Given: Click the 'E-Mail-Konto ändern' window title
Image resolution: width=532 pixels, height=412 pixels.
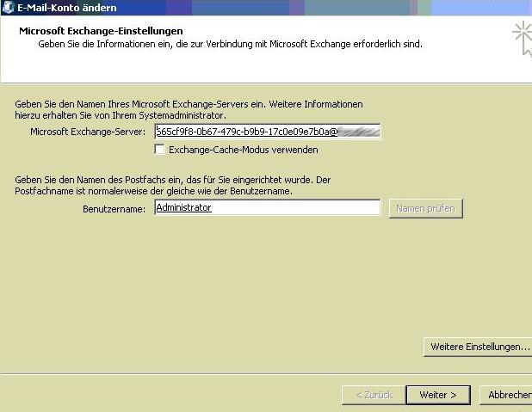Looking at the screenshot, I should 67,8.
